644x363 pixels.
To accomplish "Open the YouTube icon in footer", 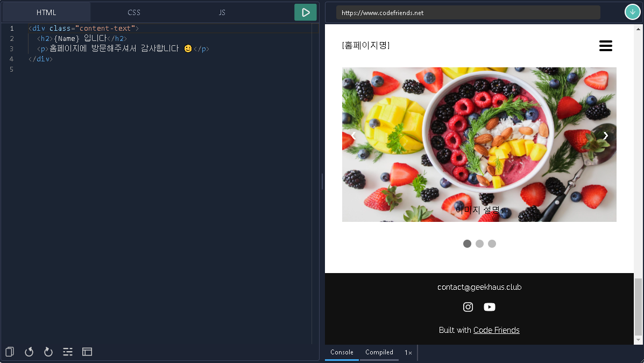I will pyautogui.click(x=490, y=307).
